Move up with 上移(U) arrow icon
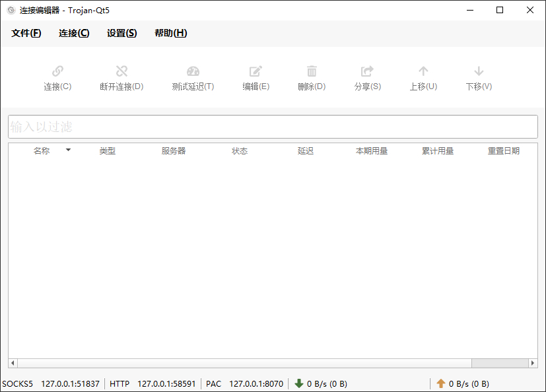The image size is (546, 392). [x=423, y=71]
